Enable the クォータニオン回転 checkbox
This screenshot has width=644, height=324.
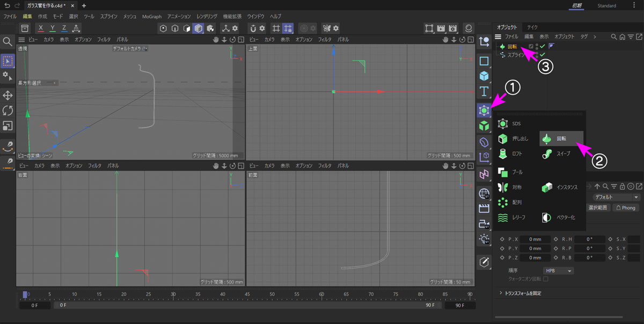546,279
